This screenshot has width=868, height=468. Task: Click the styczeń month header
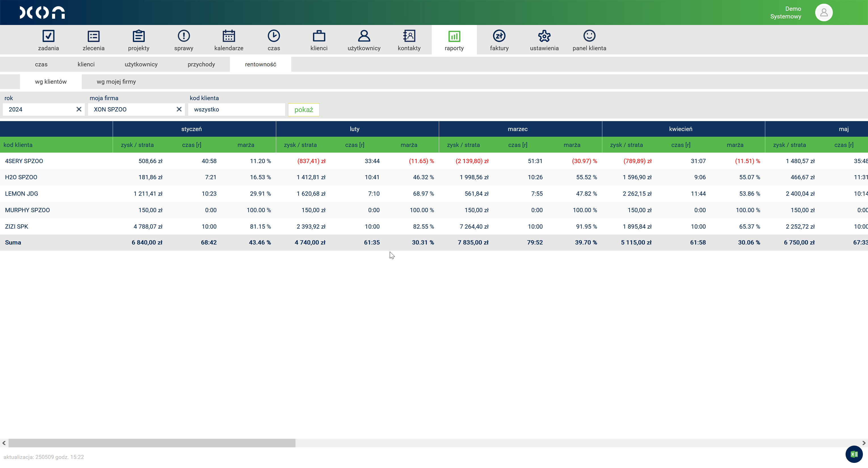191,129
